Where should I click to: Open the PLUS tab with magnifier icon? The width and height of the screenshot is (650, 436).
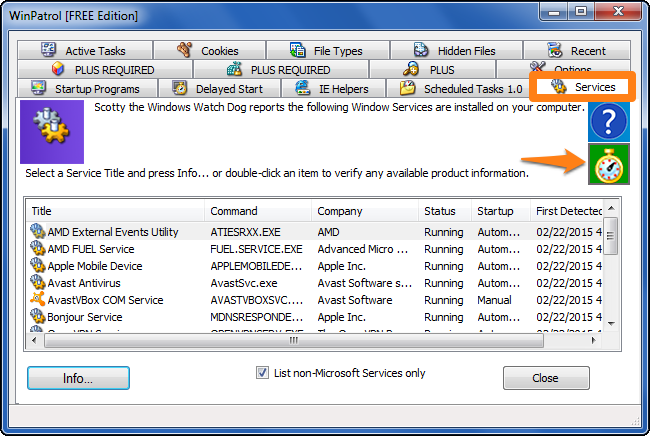pyautogui.click(x=432, y=70)
